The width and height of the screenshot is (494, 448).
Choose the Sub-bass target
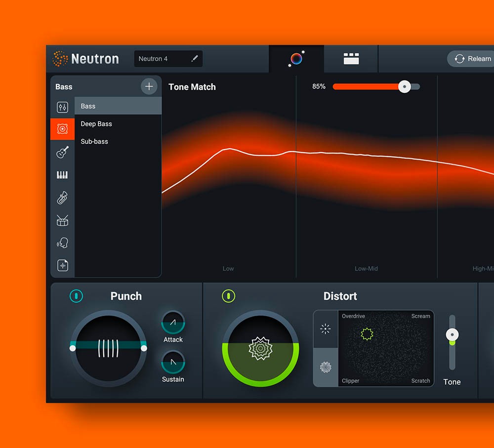118,141
